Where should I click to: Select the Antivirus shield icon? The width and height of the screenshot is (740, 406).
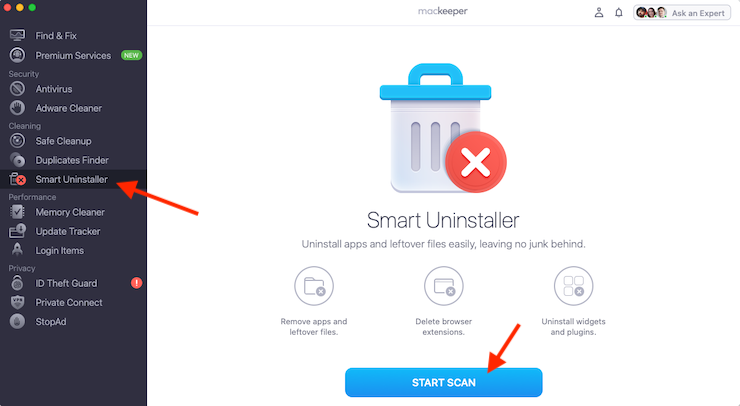[17, 89]
